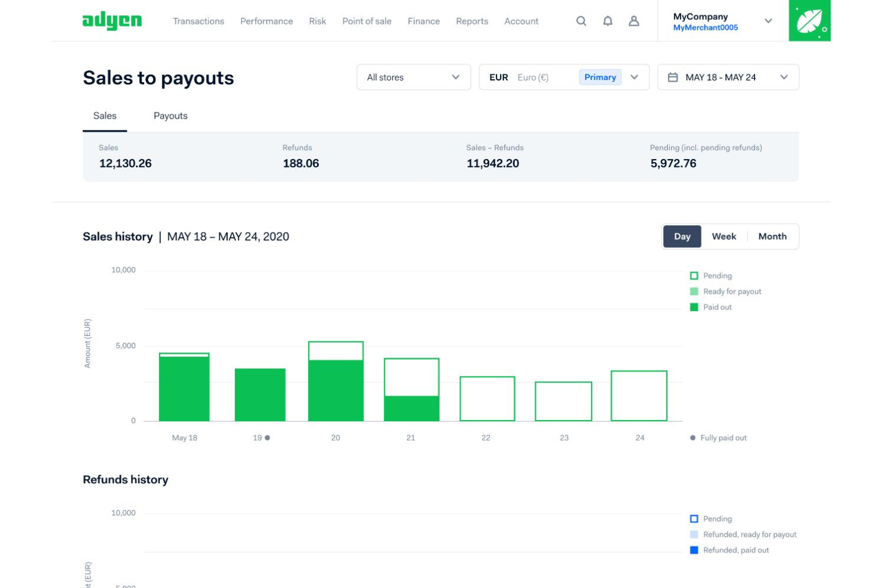The image size is (882, 588).
Task: Open the Point of sale menu
Action: click(367, 21)
